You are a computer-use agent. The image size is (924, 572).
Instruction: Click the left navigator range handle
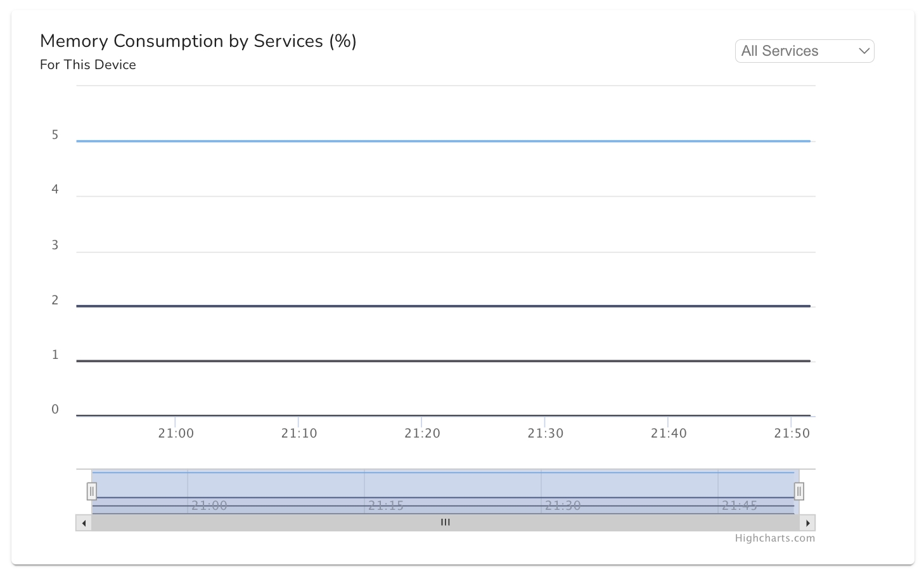[x=92, y=491]
